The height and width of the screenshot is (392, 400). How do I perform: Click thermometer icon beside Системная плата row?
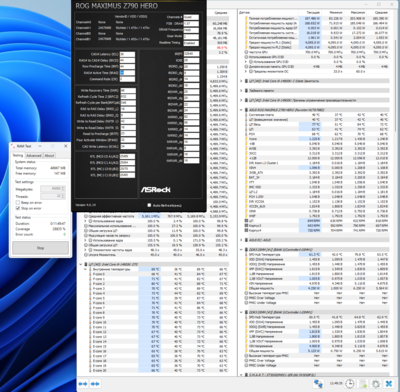coord(247,115)
